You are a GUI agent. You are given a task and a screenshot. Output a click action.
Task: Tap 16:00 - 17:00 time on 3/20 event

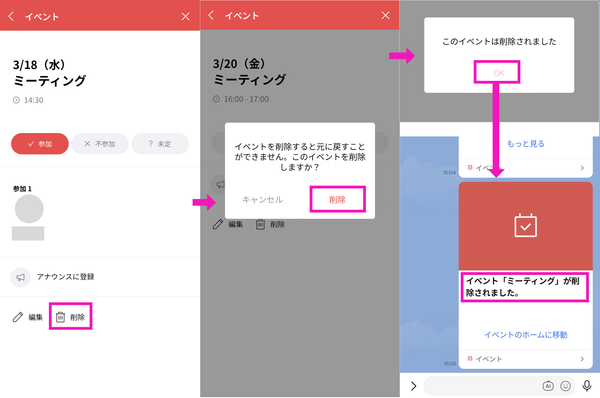tap(246, 99)
